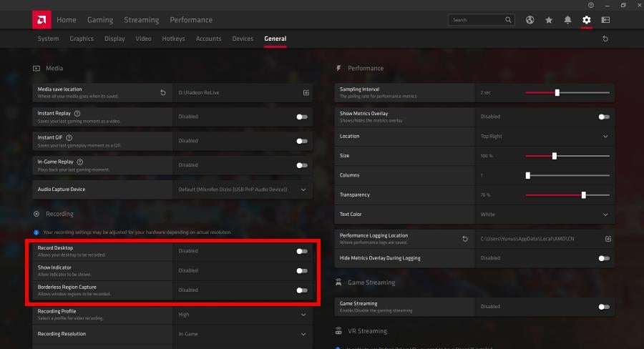
Task: Reset Media save location to default
Action: [x=163, y=92]
